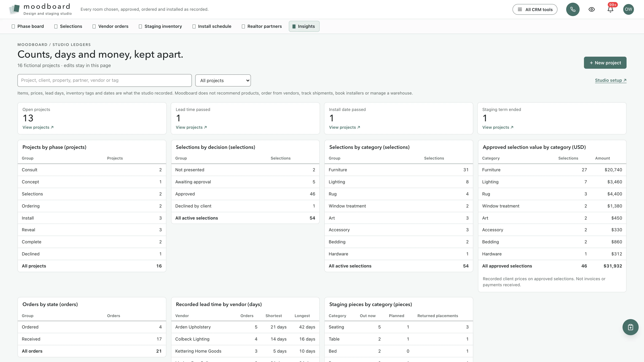Open the Staging inventory tab
This screenshot has height=362, width=644.
point(160,26)
